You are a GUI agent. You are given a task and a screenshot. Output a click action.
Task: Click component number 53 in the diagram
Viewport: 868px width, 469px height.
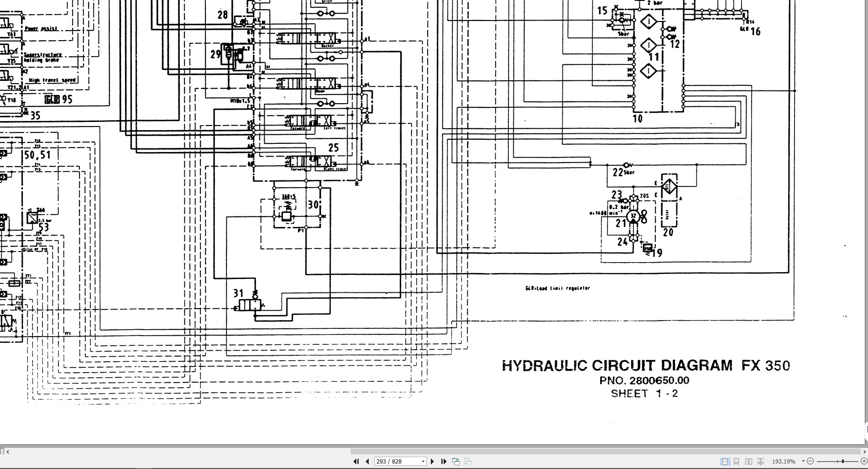[x=43, y=227]
